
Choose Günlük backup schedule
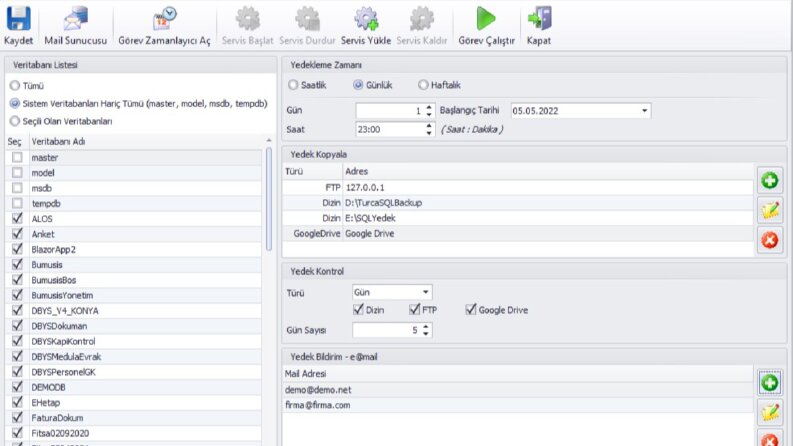[x=358, y=85]
